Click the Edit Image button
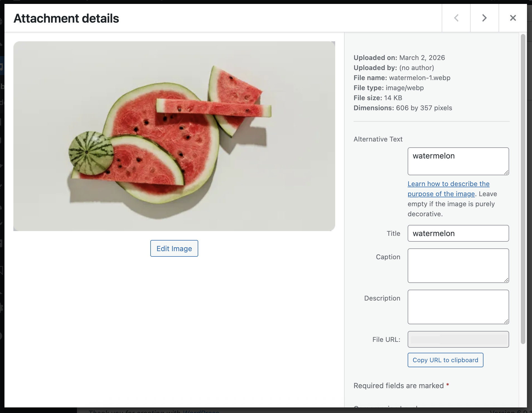This screenshot has height=413, width=532. (x=174, y=248)
